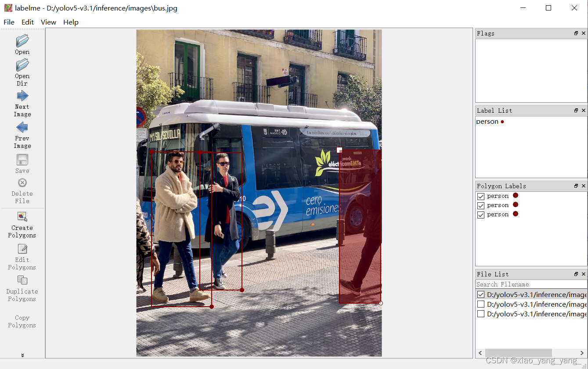
Task: Expand the toolbar overflow chevron
Action: pos(22,355)
